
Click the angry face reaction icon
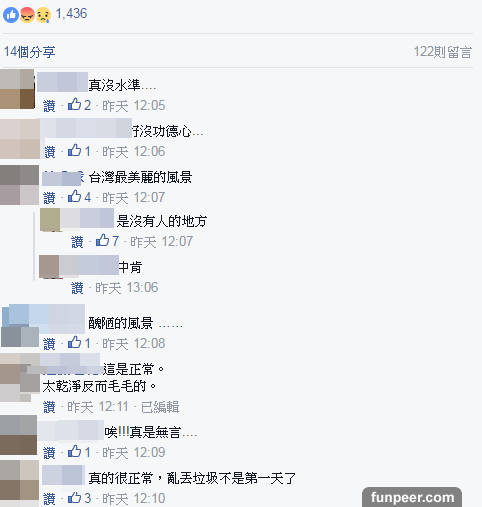click(27, 15)
